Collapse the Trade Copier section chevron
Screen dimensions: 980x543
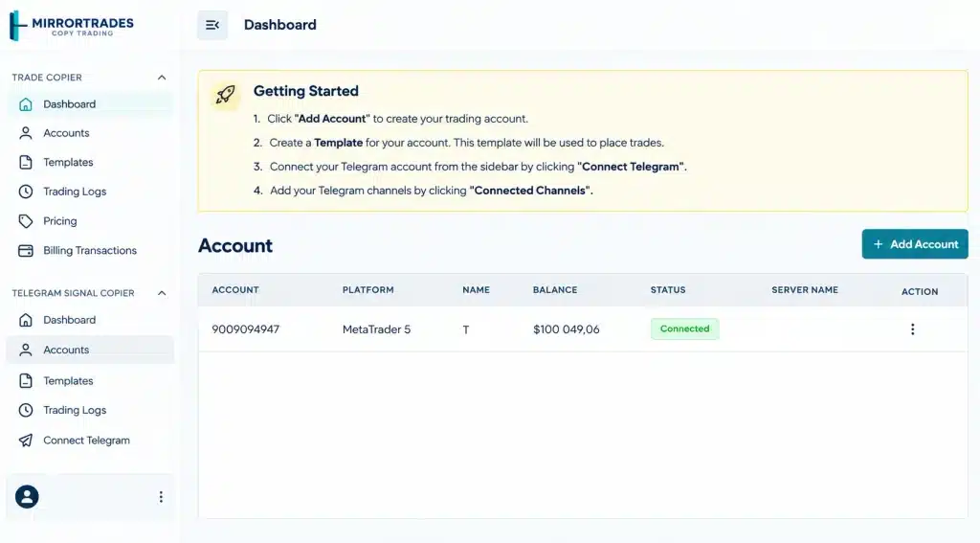162,78
